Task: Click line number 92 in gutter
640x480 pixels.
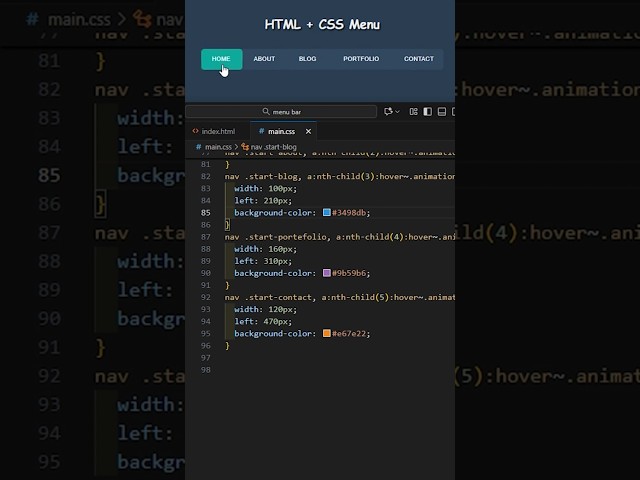Action: 206,297
